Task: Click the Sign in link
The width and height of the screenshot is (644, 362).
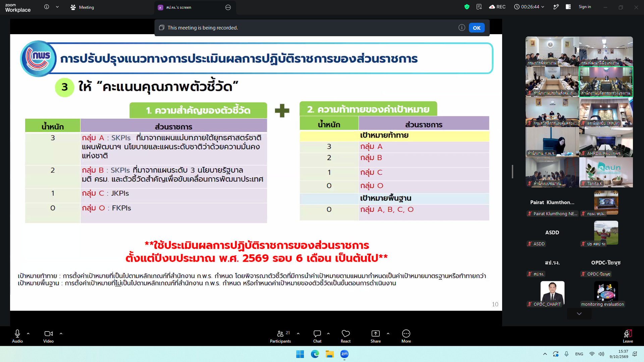Action: click(x=585, y=7)
